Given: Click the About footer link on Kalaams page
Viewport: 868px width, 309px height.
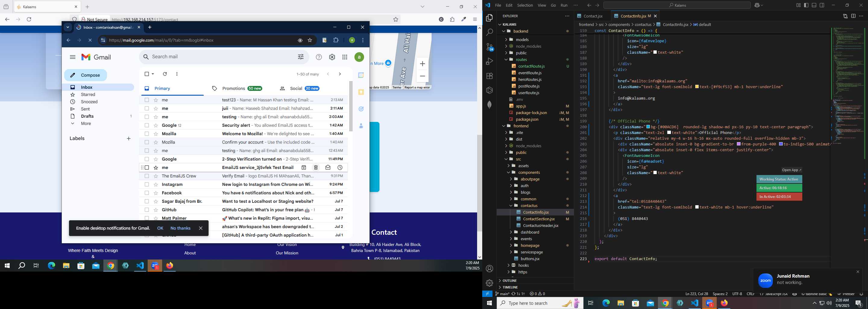Looking at the screenshot, I should [x=190, y=253].
